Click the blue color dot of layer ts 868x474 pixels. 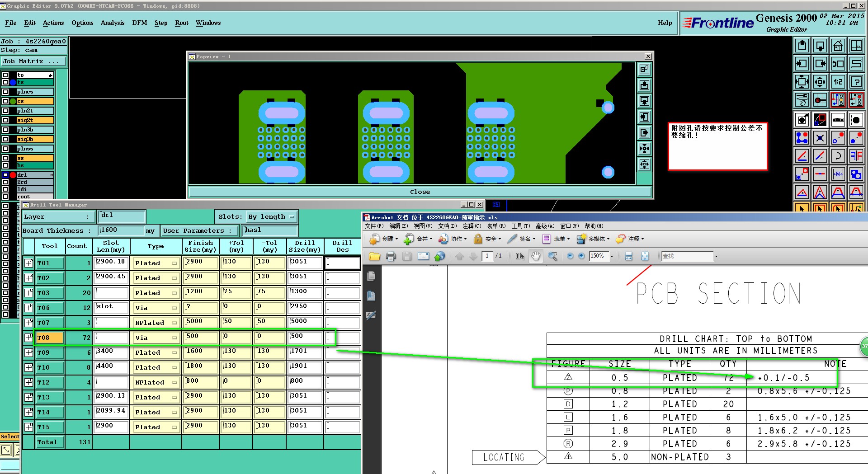tap(13, 82)
